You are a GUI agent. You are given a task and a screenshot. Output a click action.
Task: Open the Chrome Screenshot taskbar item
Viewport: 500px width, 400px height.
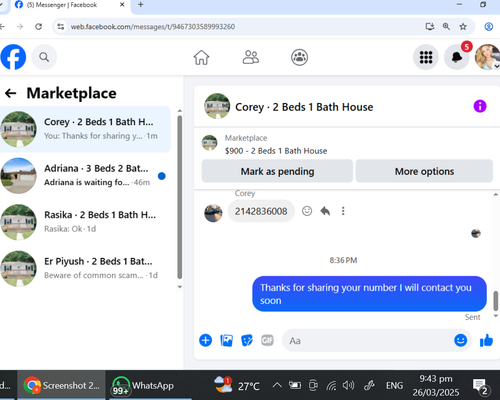(62, 385)
